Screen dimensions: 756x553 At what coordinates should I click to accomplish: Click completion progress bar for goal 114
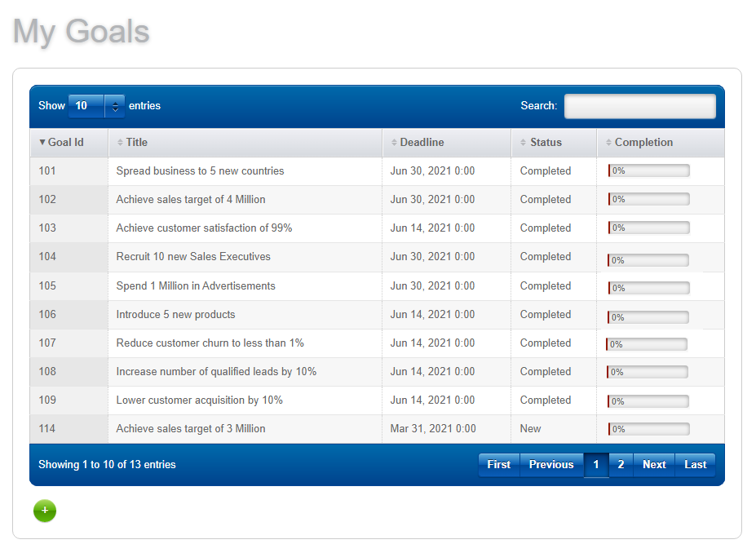(649, 429)
